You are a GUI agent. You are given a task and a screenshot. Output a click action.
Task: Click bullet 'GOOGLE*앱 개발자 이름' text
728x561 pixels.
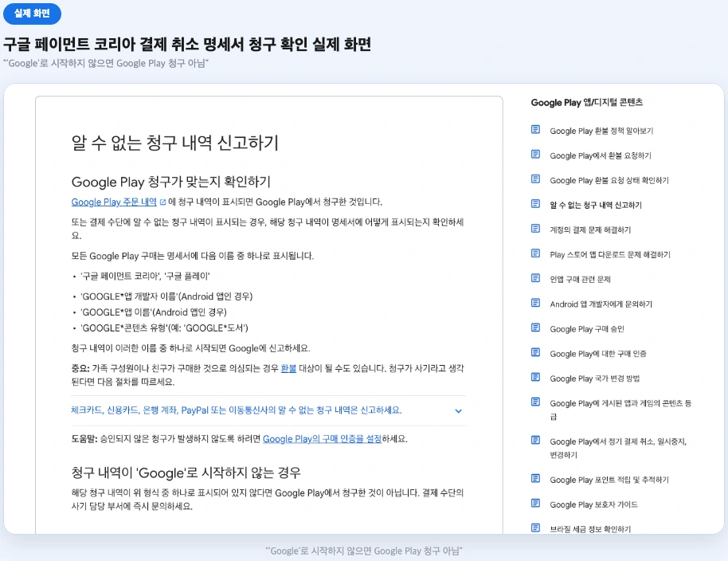[x=166, y=296]
